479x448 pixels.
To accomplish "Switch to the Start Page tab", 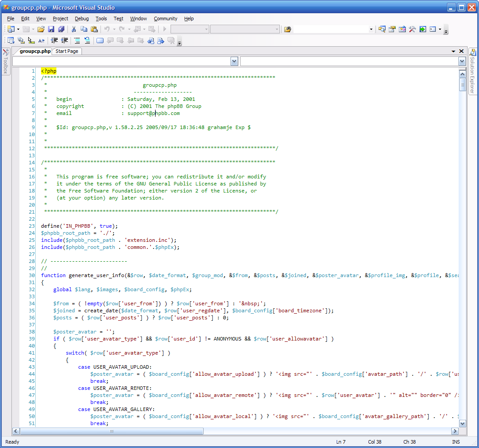I will [x=67, y=51].
